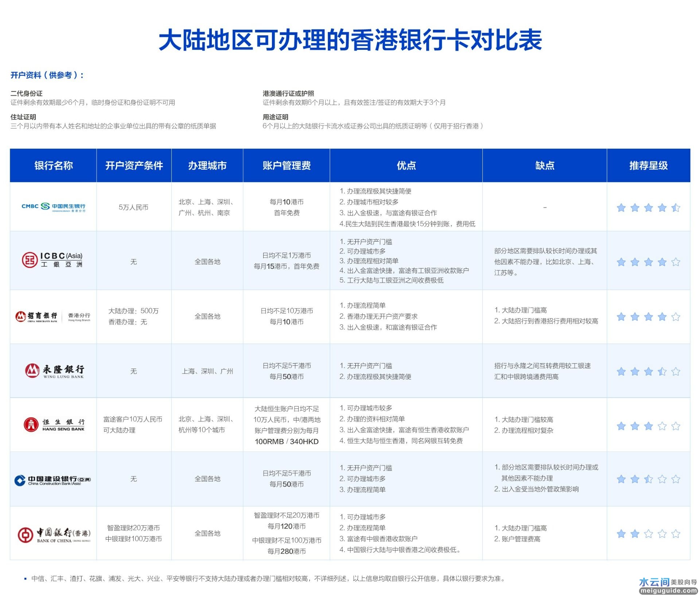Click the 中国银行(香港) logo

pyautogui.click(x=54, y=535)
